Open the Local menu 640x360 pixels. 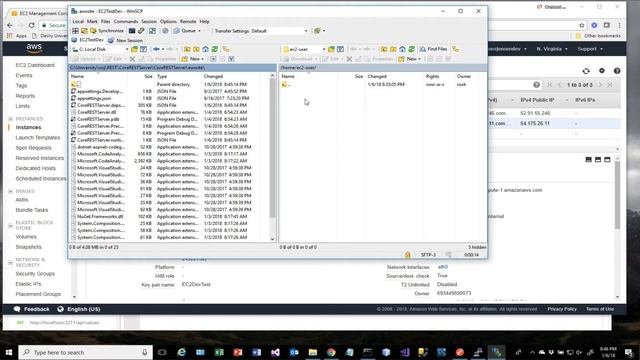[x=78, y=21]
